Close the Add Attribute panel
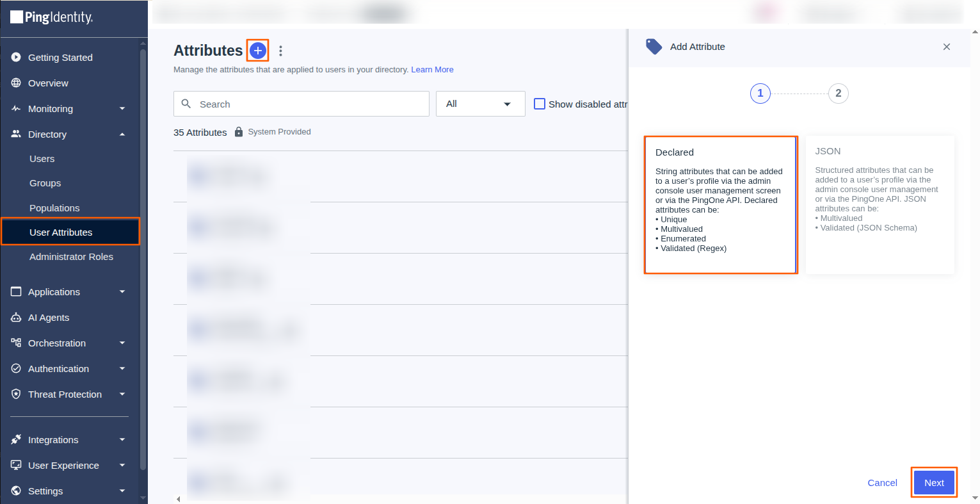 [947, 47]
